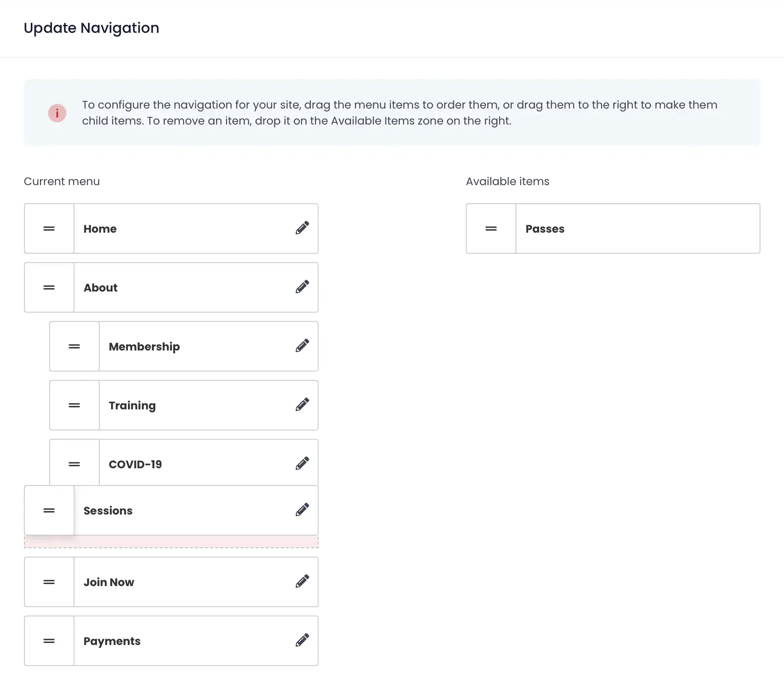Image resolution: width=784 pixels, height=682 pixels.
Task: Edit the About menu item
Action: coord(302,287)
